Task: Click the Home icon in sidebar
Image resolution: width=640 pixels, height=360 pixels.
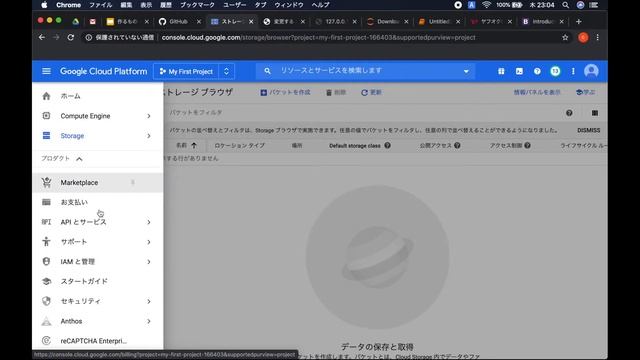Action: 46,96
